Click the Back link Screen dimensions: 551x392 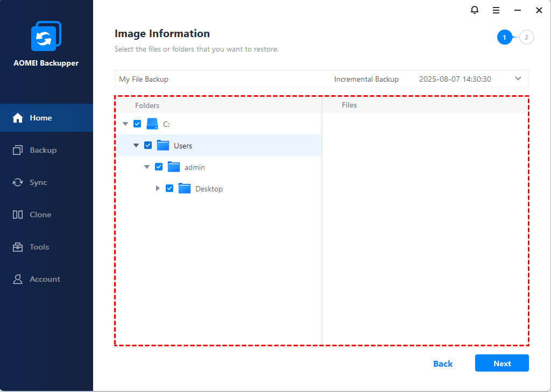[x=443, y=364]
